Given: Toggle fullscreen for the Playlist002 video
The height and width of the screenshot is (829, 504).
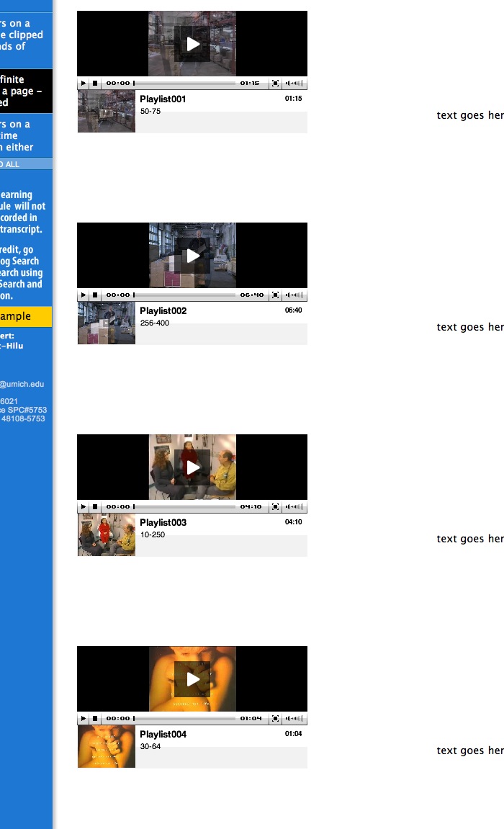Looking at the screenshot, I should 276,295.
